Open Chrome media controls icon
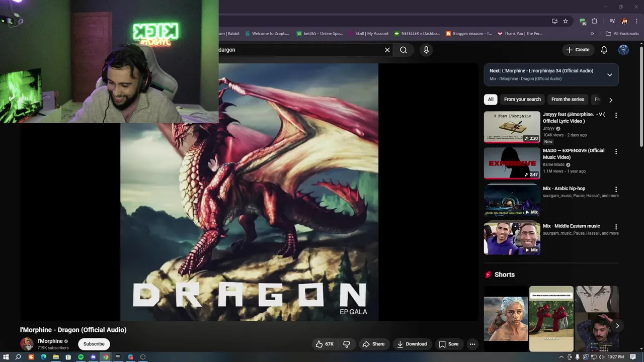 [x=612, y=21]
